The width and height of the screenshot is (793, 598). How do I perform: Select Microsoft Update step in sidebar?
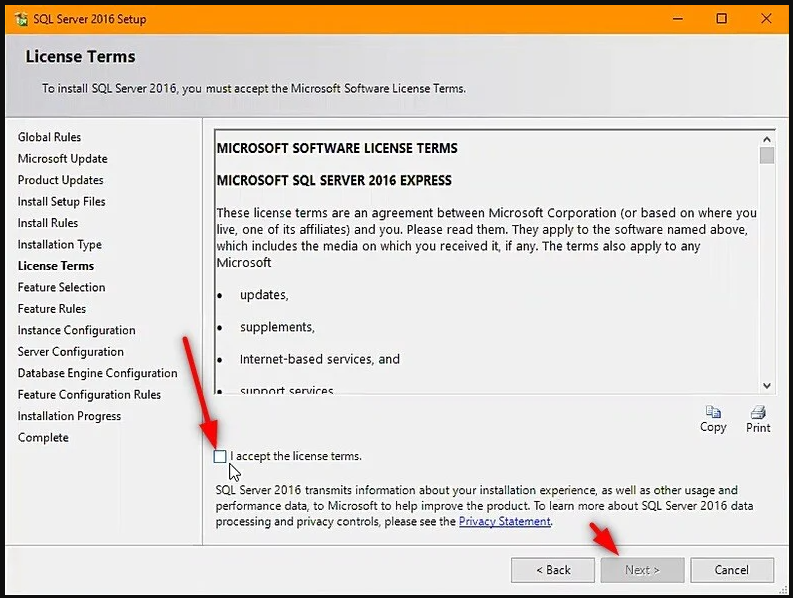point(62,159)
